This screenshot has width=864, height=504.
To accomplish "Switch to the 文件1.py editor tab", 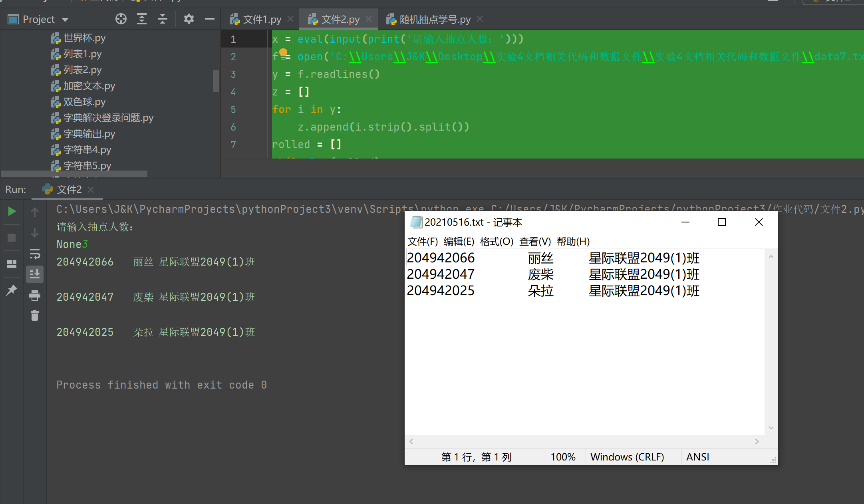I will click(262, 19).
